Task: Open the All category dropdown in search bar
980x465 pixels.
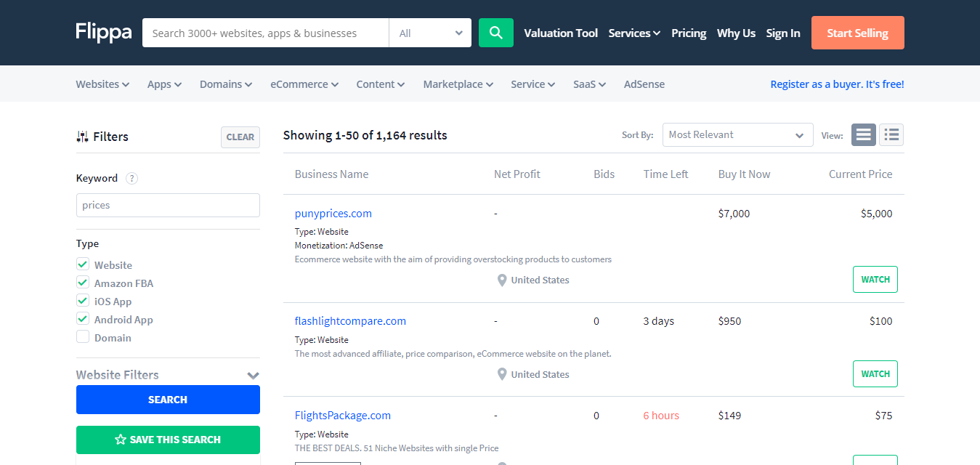Action: (430, 33)
